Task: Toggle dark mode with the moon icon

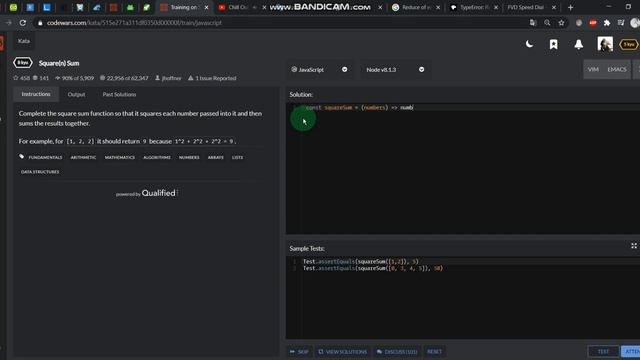Action: 529,44
